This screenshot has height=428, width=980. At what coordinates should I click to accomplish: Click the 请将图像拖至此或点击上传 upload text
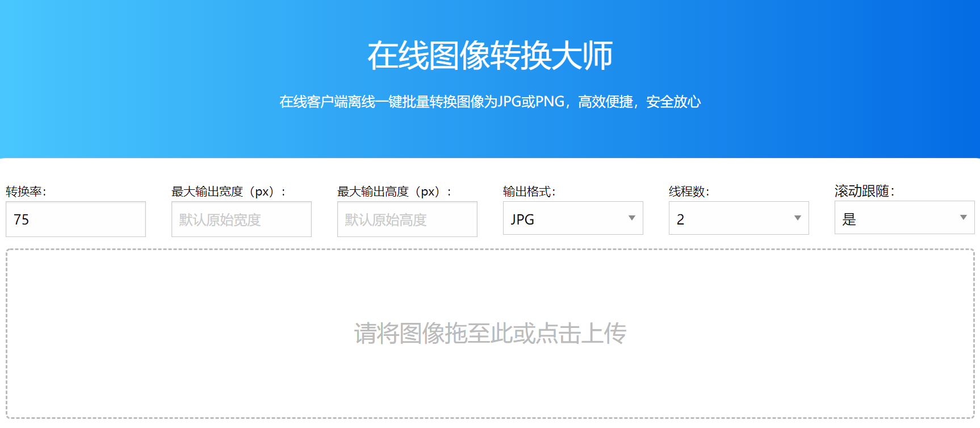489,334
